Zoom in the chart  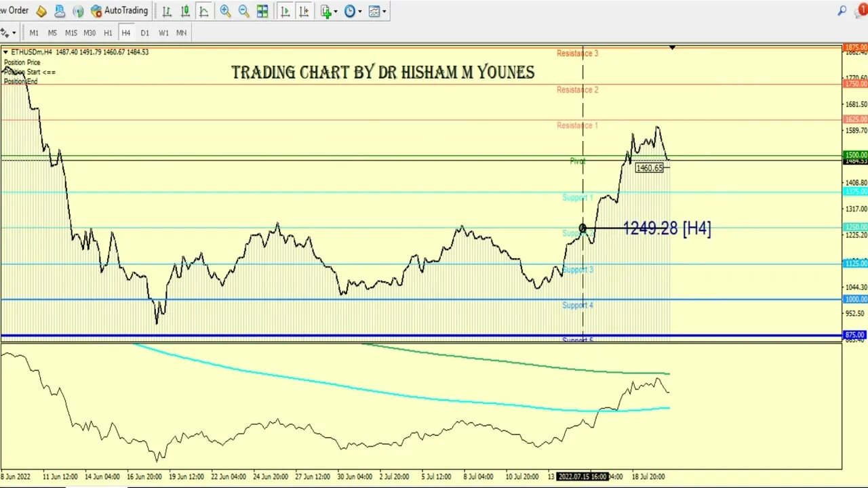tap(225, 12)
